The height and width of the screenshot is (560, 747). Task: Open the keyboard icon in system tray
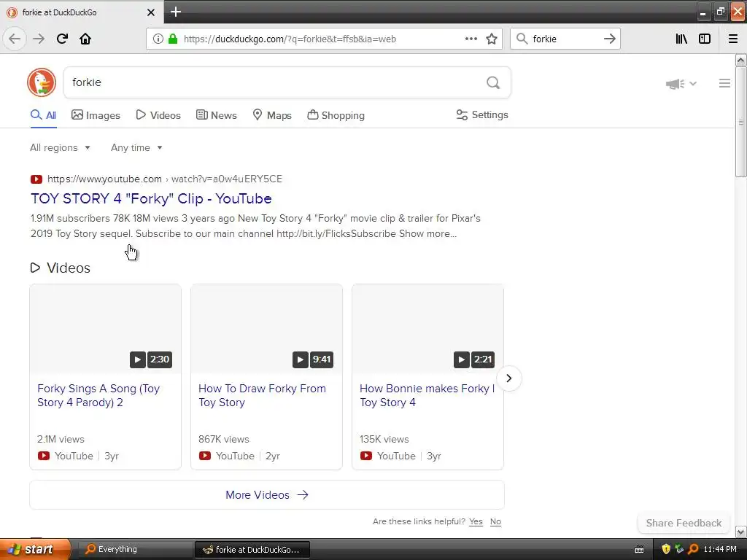(x=639, y=550)
